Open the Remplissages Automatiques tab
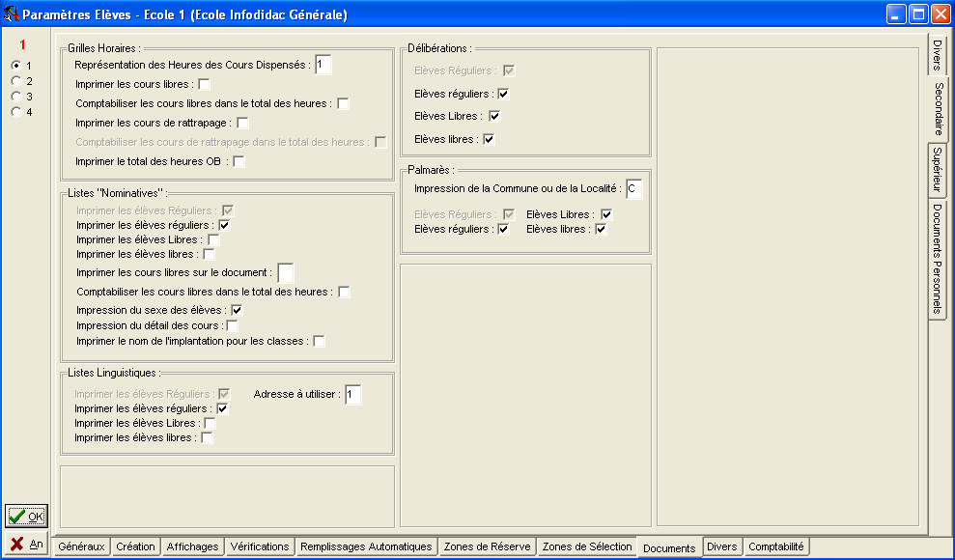This screenshot has height=560, width=955. click(366, 546)
